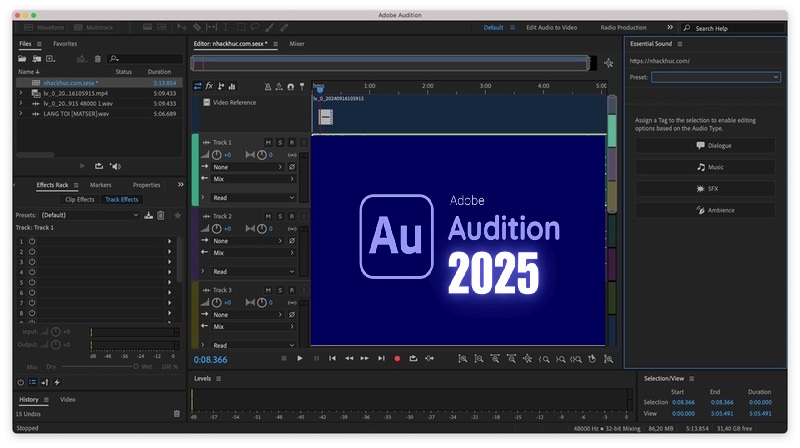The width and height of the screenshot is (800, 448).
Task: Click the Pause transport button
Action: pos(316,359)
